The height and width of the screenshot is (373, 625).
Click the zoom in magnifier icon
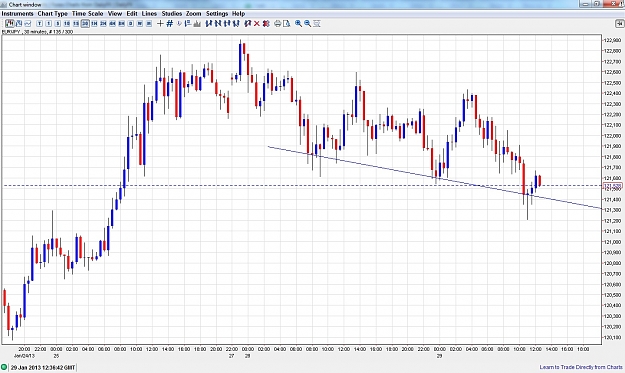[298, 24]
